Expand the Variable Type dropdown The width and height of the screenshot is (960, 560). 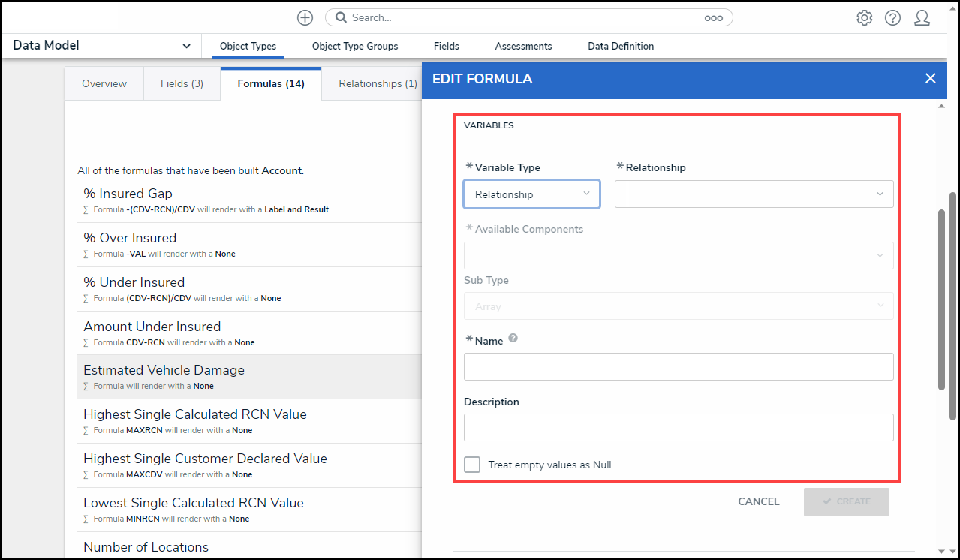coord(531,194)
